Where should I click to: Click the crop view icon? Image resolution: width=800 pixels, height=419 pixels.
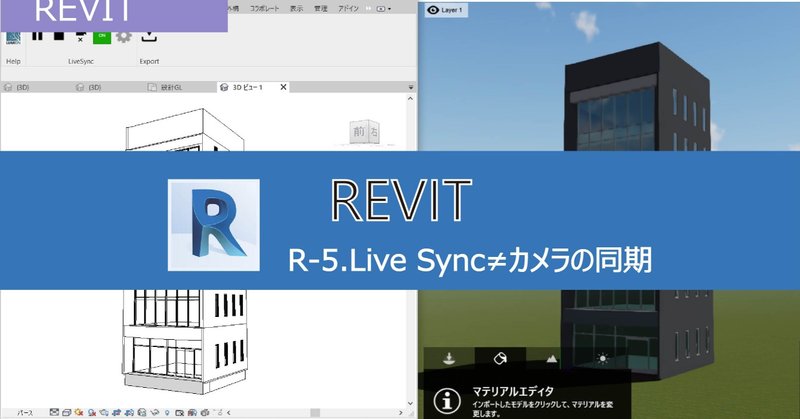(116, 412)
